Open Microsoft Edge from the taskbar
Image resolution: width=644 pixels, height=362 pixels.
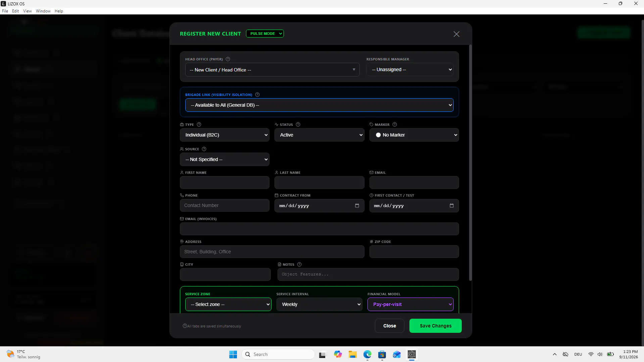367,354
